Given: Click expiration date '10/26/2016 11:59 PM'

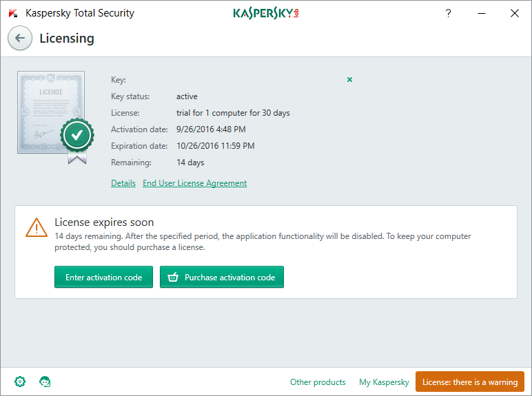Looking at the screenshot, I should point(216,146).
